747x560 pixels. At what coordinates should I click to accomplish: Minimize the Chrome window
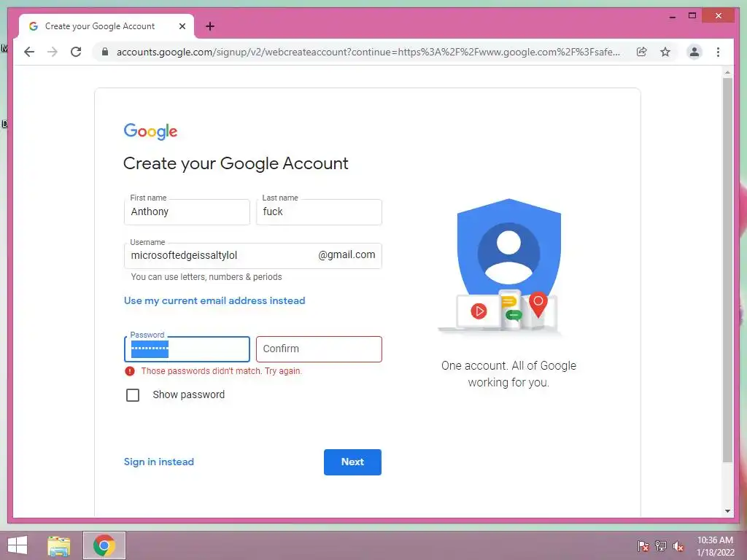tap(673, 16)
